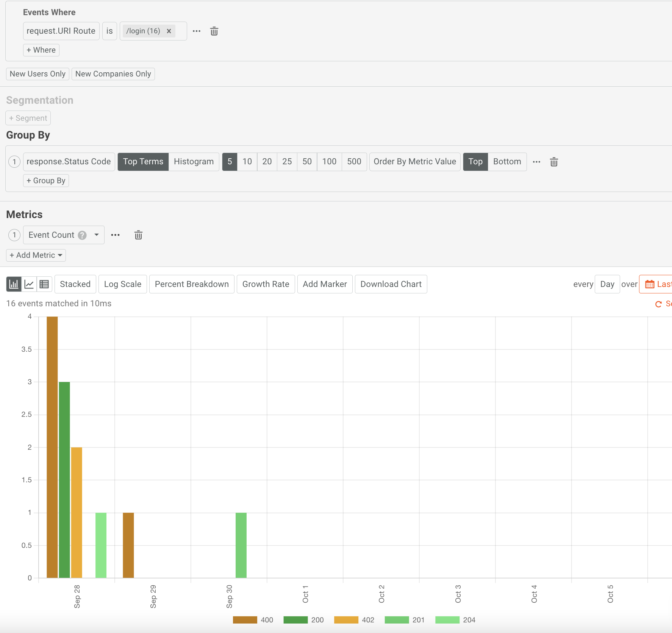Delete the response.Status Code group by row
672x633 pixels.
coord(554,162)
